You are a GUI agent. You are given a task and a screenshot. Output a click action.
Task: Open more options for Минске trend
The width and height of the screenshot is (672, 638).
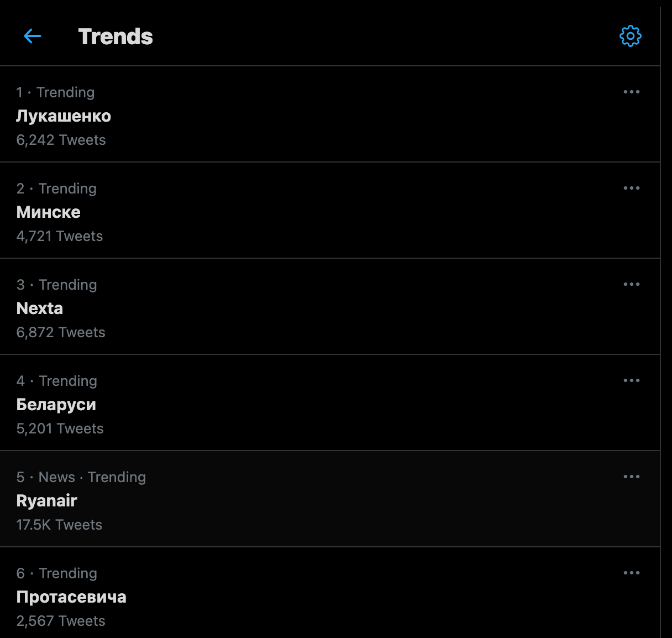(x=631, y=188)
